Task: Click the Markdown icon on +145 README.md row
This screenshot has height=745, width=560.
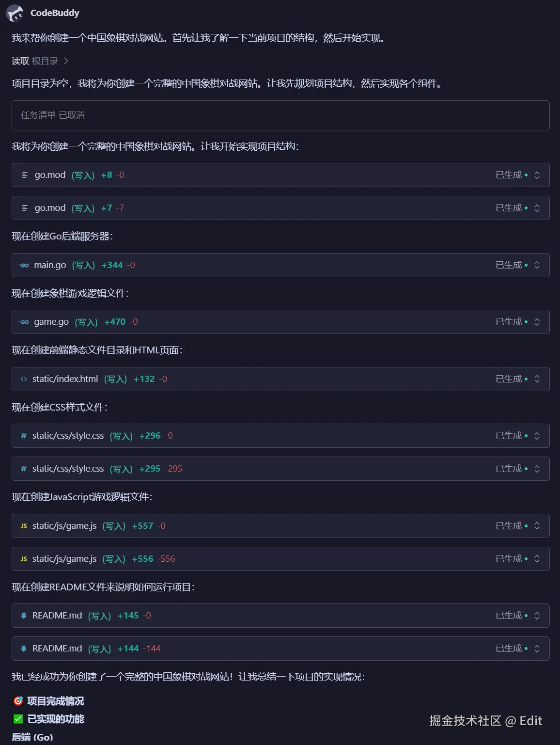Action: (x=24, y=616)
